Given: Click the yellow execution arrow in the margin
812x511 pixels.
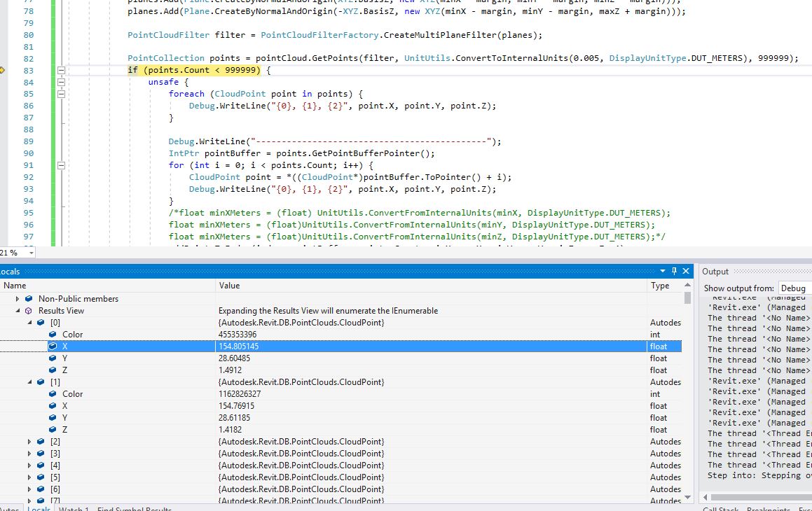Looking at the screenshot, I should tap(4, 70).
